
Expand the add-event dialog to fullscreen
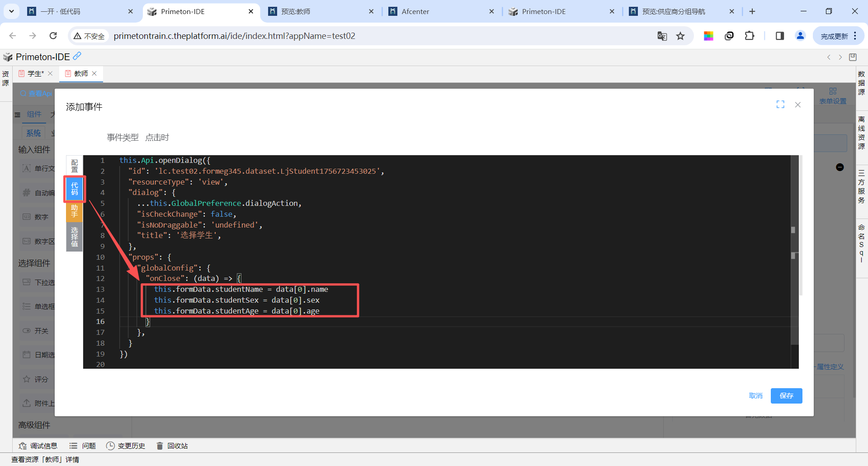[x=780, y=105]
